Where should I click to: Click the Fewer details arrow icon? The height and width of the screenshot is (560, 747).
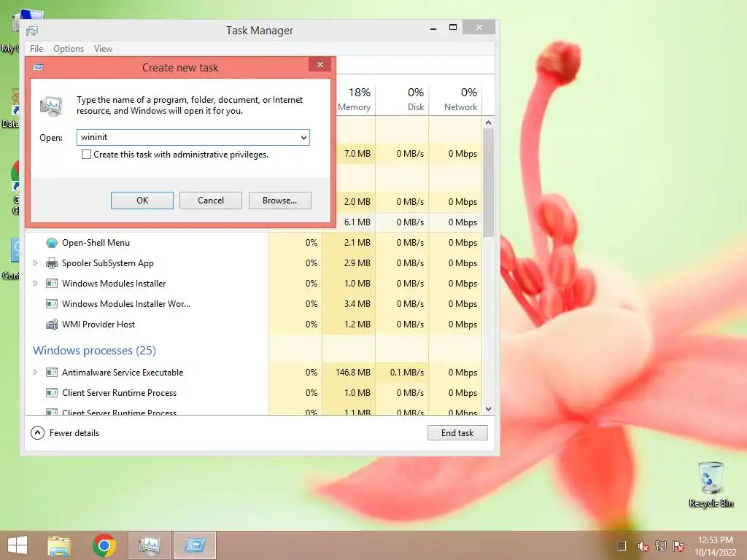[x=38, y=433]
